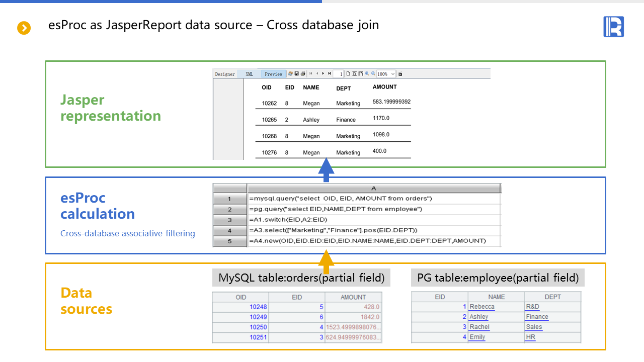Click the zoom out magnifier icon

pos(373,74)
